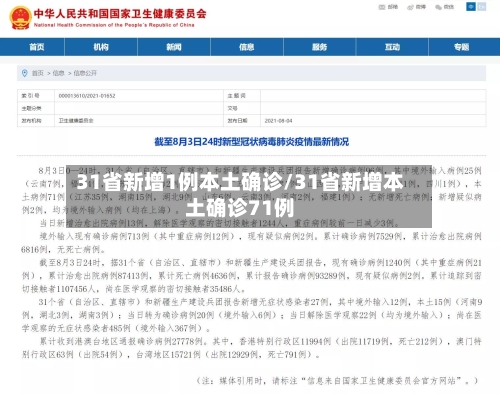Click the National Health Commission emblem logo
This screenshot has height=394, width=500.
[x=20, y=18]
